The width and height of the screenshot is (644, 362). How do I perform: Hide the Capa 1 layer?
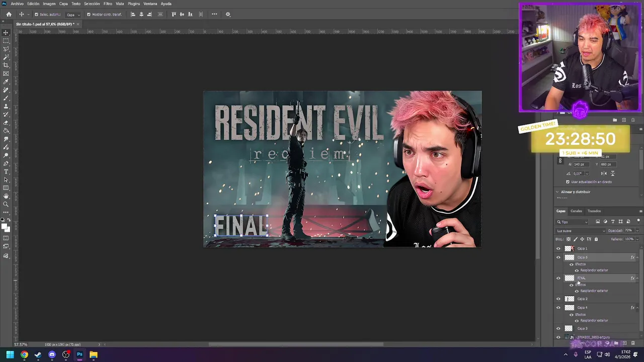point(558,248)
